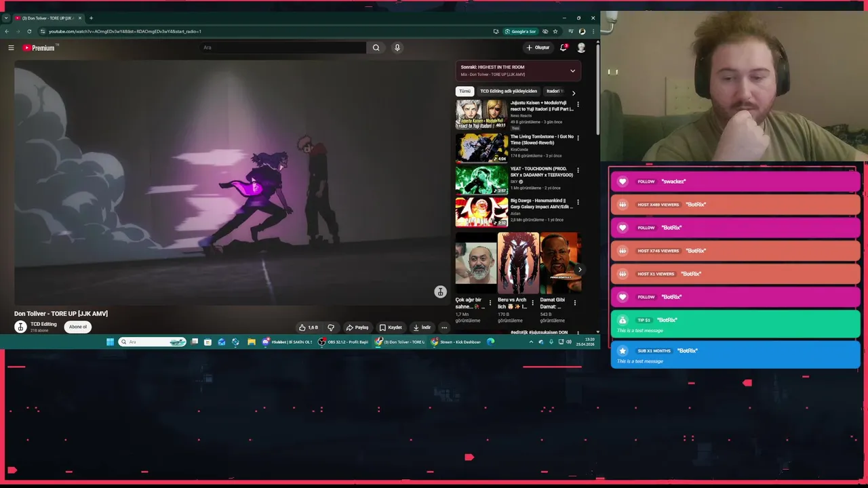Open the Windows Start button
The height and width of the screenshot is (488, 868).
click(x=110, y=342)
